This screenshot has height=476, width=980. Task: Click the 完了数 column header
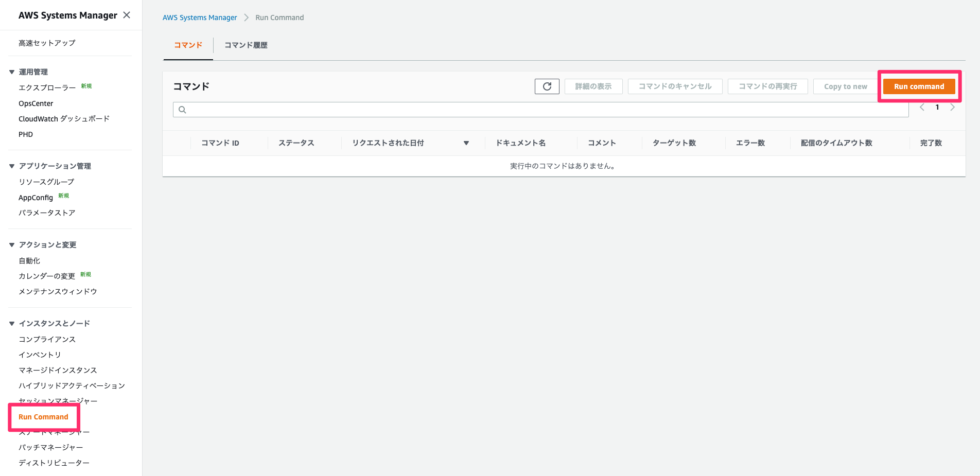[931, 143]
